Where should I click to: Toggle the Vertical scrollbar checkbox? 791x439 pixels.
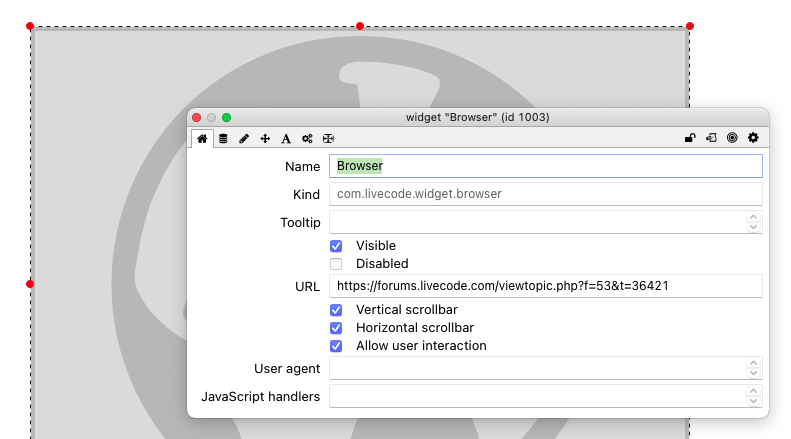pos(336,310)
